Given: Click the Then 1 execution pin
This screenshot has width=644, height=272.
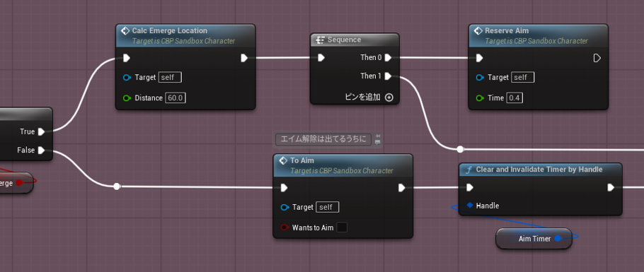Looking at the screenshot, I should pyautogui.click(x=388, y=76).
